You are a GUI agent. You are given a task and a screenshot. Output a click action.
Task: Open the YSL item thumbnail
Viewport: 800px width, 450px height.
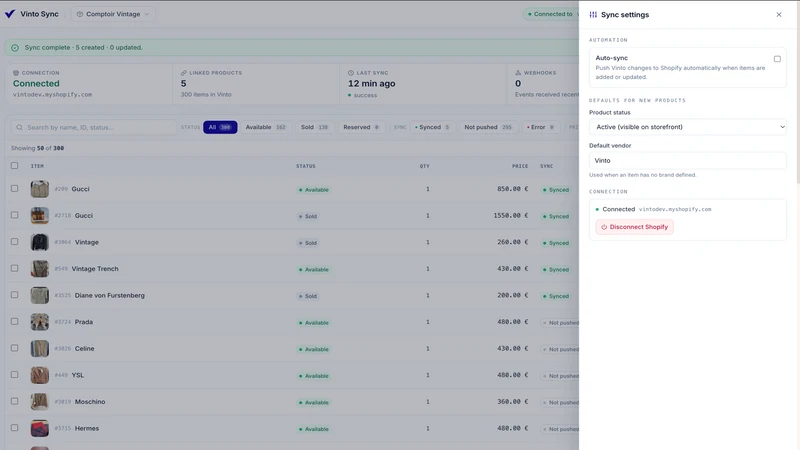pos(39,375)
